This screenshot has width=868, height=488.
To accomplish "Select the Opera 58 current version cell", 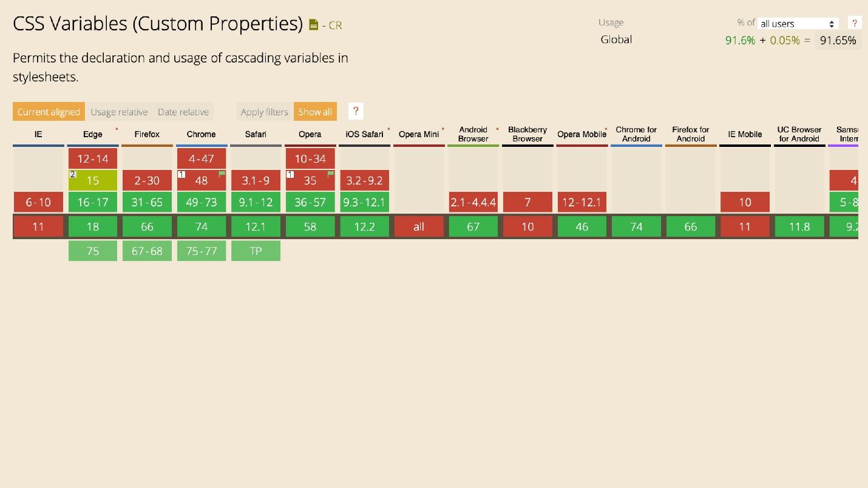I will tap(310, 226).
